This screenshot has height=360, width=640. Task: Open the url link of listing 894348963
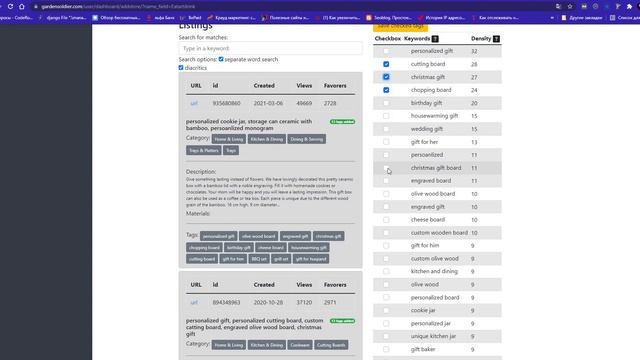pos(194,302)
